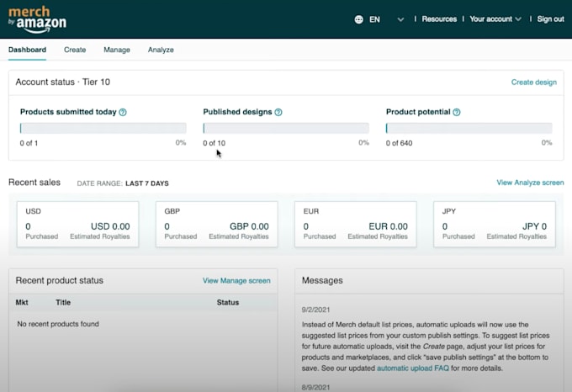This screenshot has height=392, width=572.
Task: Click the globe language icon
Action: coord(358,19)
